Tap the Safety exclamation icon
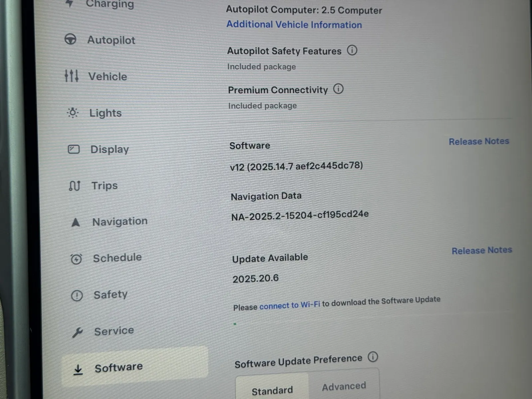 (77, 295)
